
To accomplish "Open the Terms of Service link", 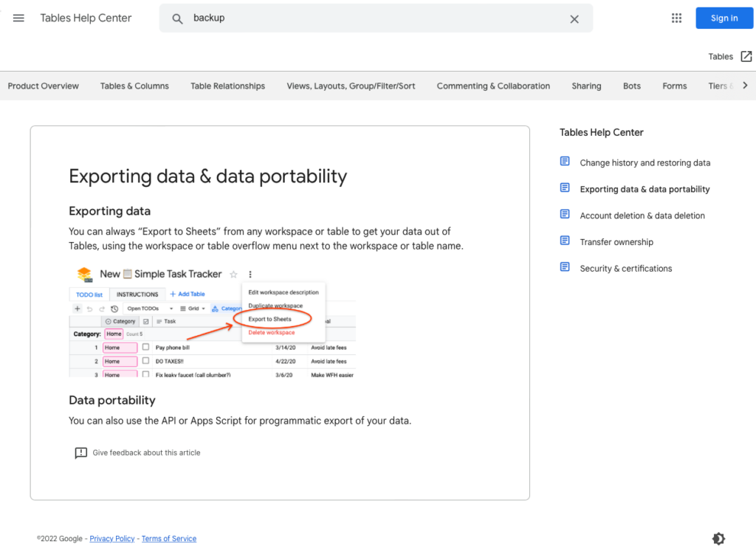I will coord(169,539).
